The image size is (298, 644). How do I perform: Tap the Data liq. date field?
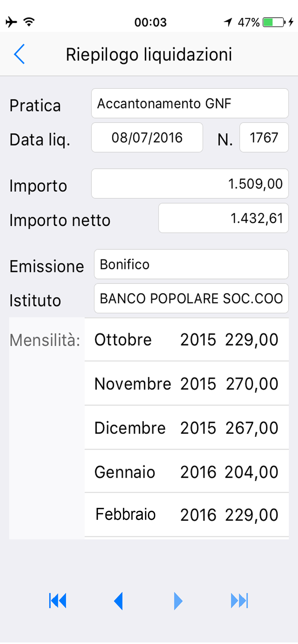[x=147, y=137]
